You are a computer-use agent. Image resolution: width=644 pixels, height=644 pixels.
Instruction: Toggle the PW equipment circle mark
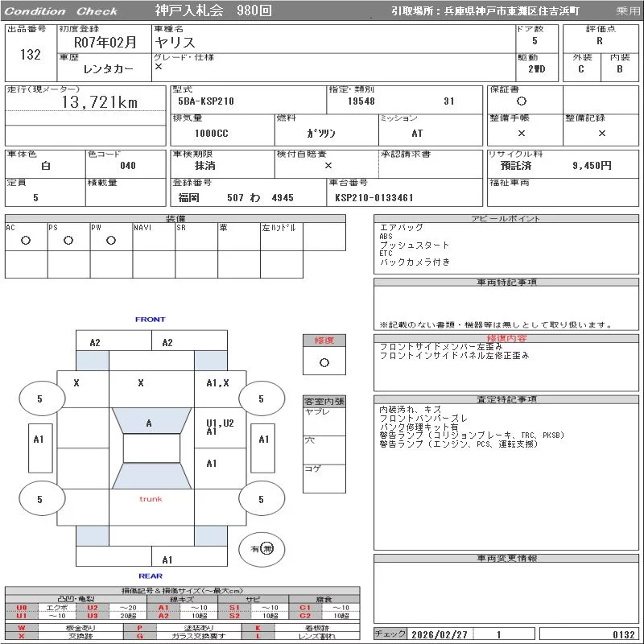pos(111,240)
